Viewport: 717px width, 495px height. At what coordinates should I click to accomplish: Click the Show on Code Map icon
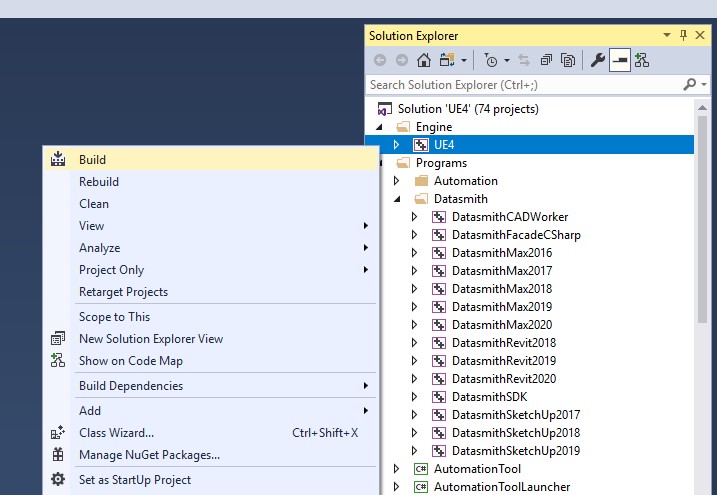click(x=58, y=361)
